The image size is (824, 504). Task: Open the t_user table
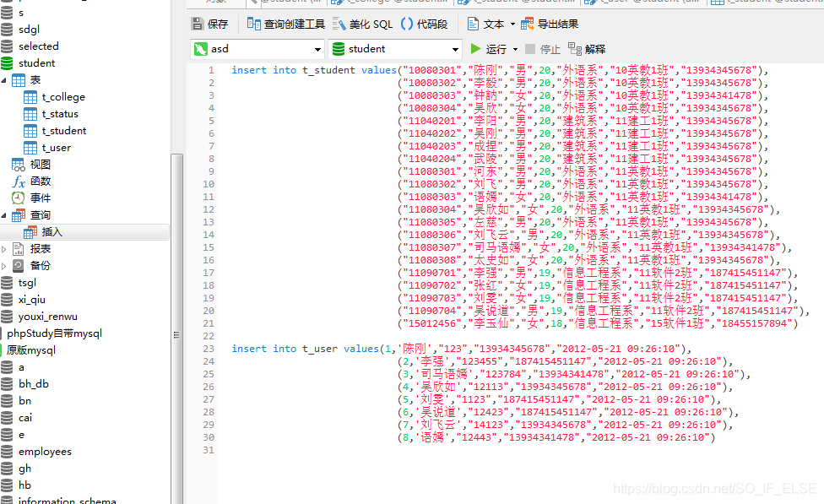57,148
